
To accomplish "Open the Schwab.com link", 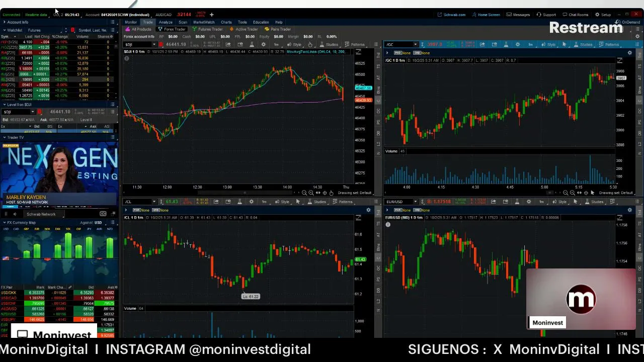I will 451,15.
